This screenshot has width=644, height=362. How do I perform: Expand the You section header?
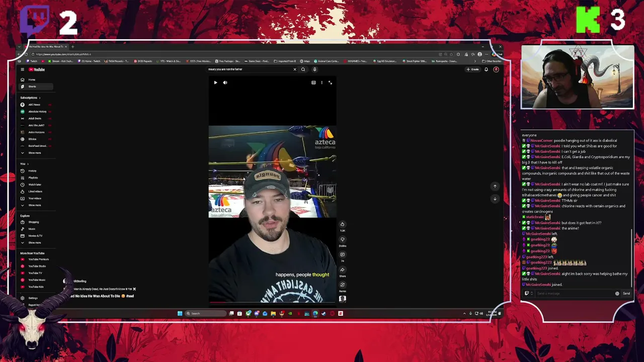(x=24, y=164)
